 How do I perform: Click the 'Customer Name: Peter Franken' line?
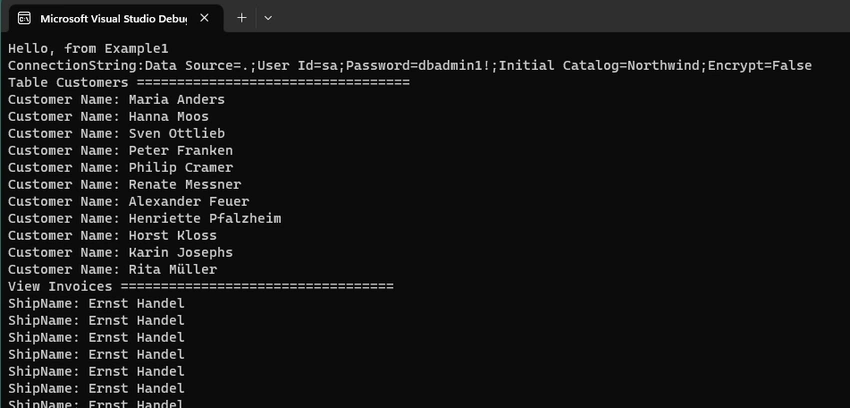point(120,151)
